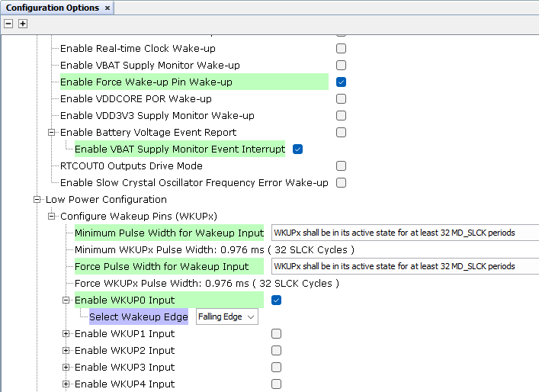The image size is (539, 392).
Task: Disable VBAT Supply Monitor Event Interrupt
Action: [x=298, y=149]
